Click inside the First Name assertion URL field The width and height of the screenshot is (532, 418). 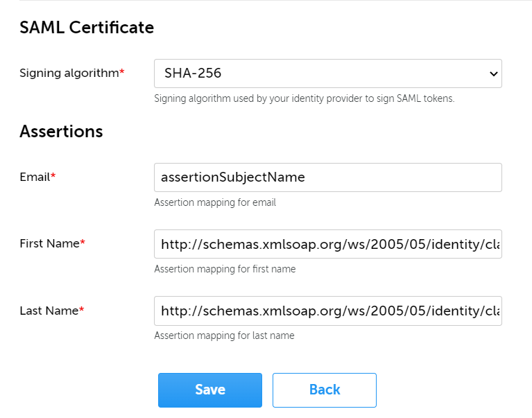[x=327, y=244]
